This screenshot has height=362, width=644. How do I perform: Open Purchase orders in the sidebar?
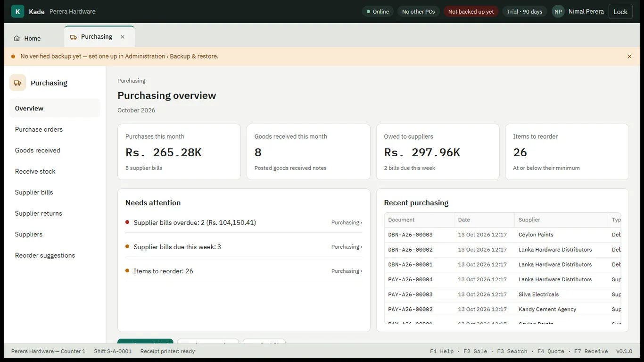(x=55, y=129)
